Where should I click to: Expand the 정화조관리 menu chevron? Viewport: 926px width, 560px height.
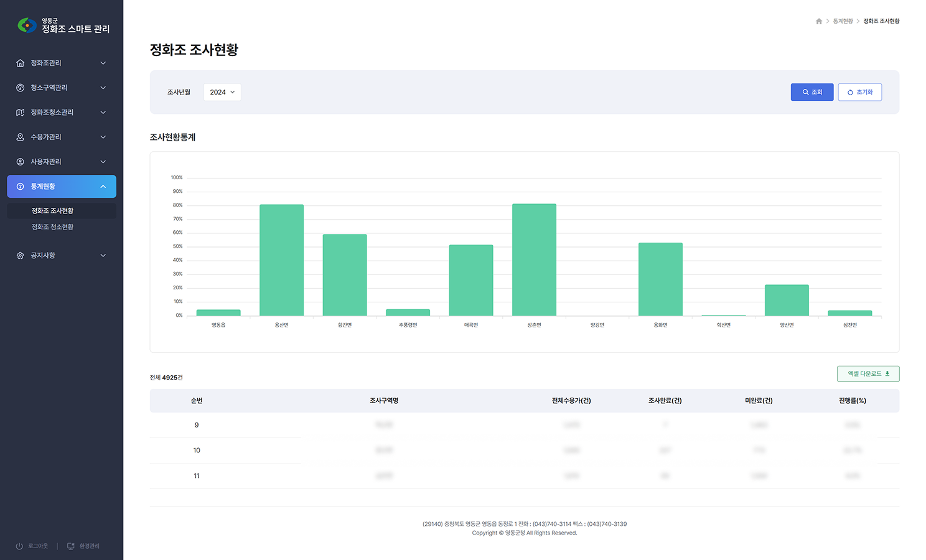point(103,63)
